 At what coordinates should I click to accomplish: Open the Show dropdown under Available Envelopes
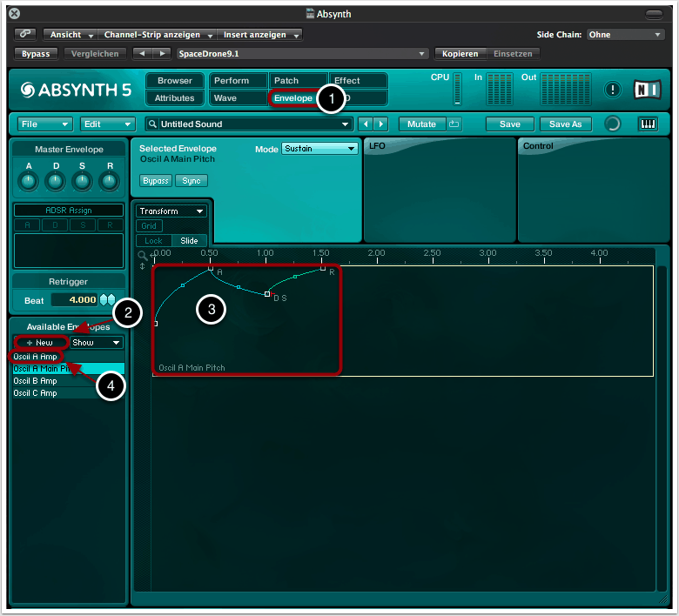(96, 343)
